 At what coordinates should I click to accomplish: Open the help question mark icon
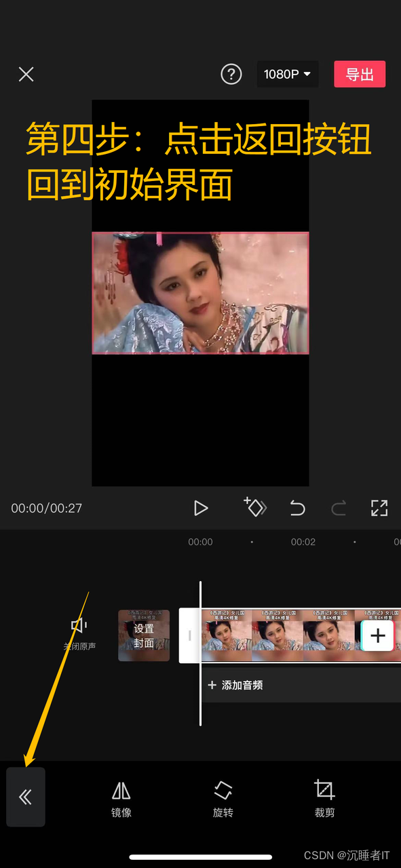click(x=231, y=75)
